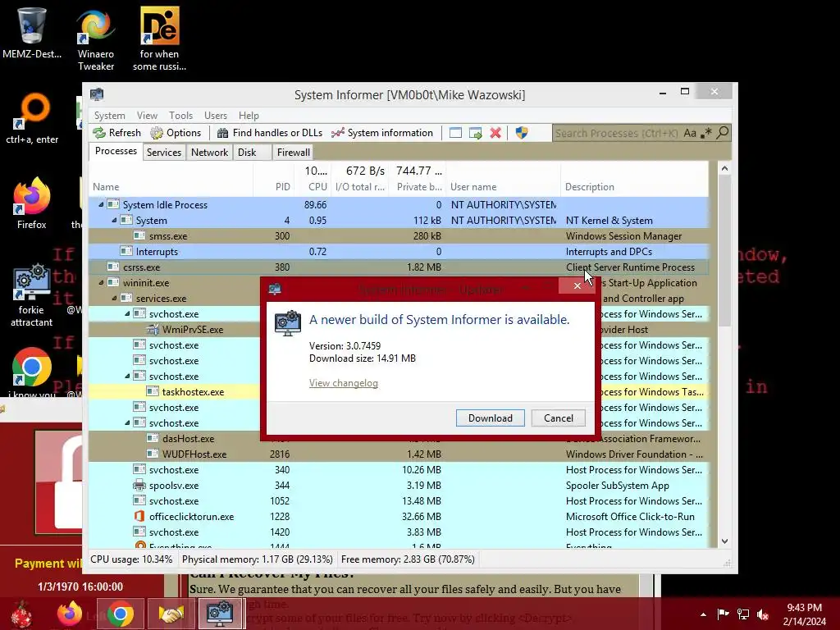This screenshot has width=840, height=630.
Task: Open the View menu
Action: pos(147,116)
